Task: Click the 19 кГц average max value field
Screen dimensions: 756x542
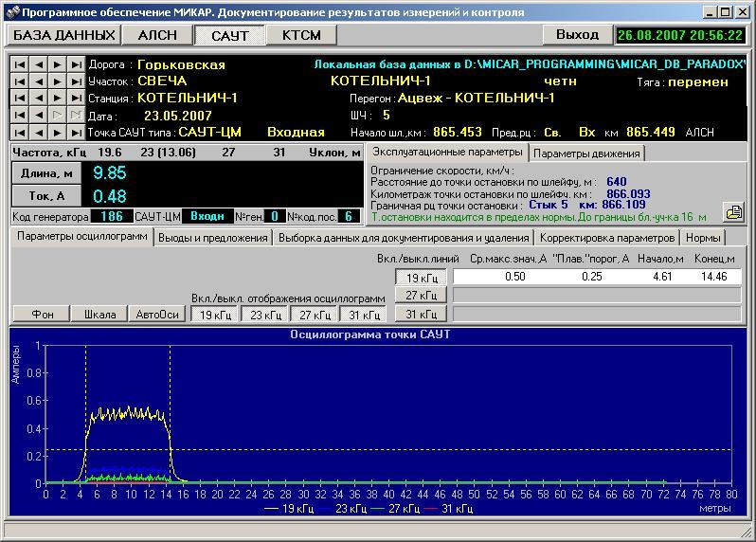Action: tap(514, 277)
